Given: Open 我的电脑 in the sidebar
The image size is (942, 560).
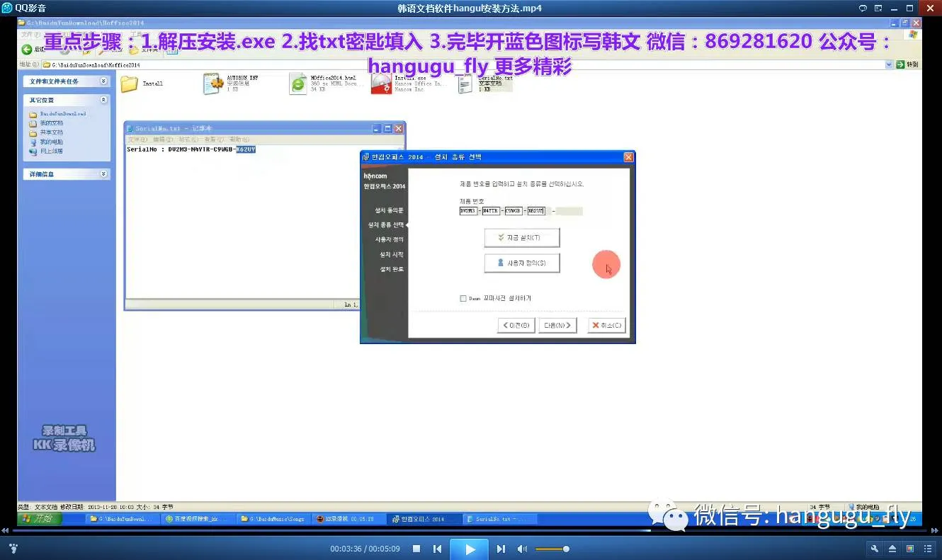Looking at the screenshot, I should pyautogui.click(x=51, y=142).
